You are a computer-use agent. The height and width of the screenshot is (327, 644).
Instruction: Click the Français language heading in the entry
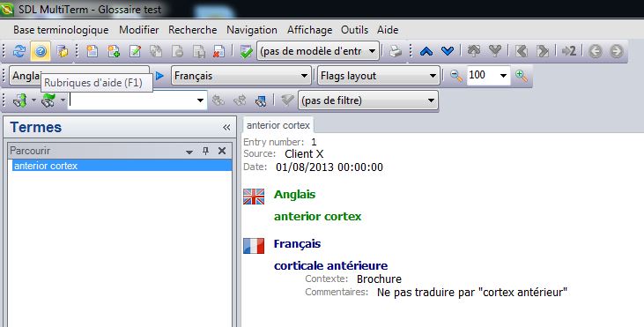point(297,243)
